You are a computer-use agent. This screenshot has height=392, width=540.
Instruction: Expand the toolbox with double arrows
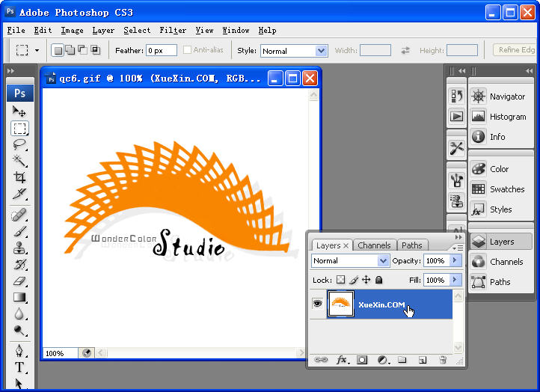tap(10, 70)
